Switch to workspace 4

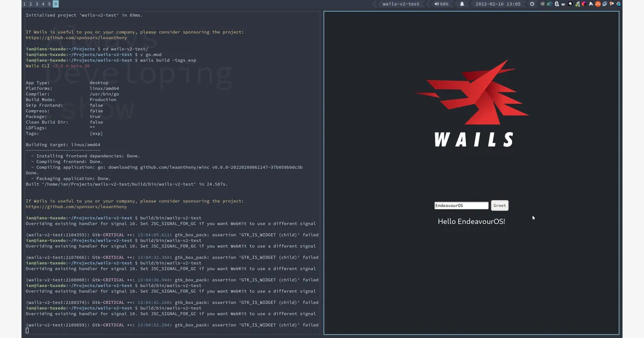pyautogui.click(x=43, y=4)
